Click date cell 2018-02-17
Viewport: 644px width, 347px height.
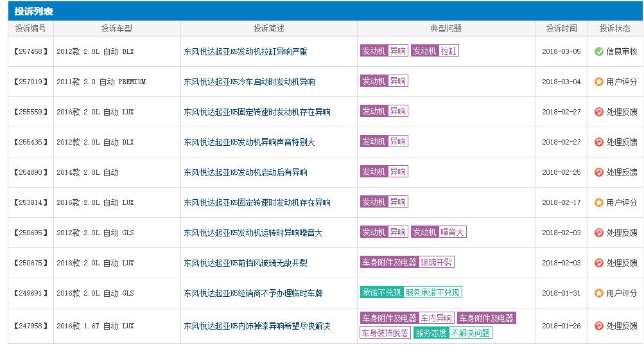click(x=561, y=202)
